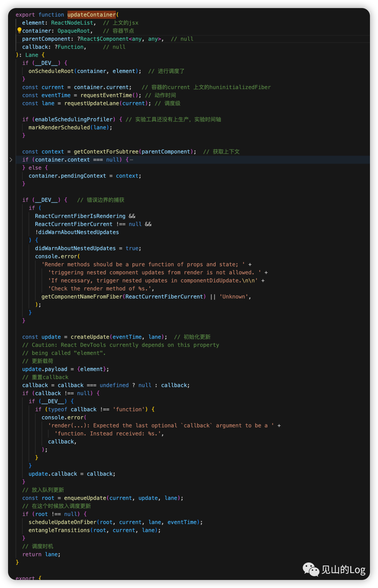Click the '// 放入队列更新' comment
Screen dimensions: 378x588
pos(43,490)
